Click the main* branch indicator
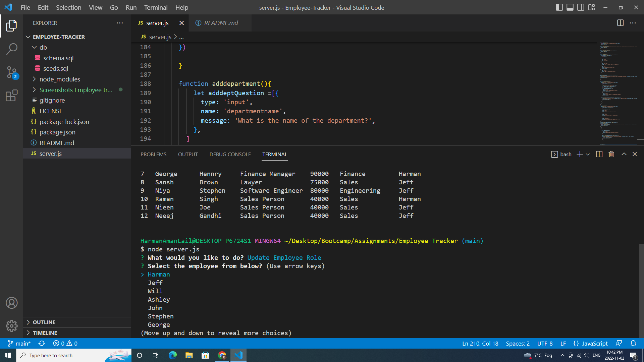Screen dimensions: 644x362 pyautogui.click(x=19, y=343)
